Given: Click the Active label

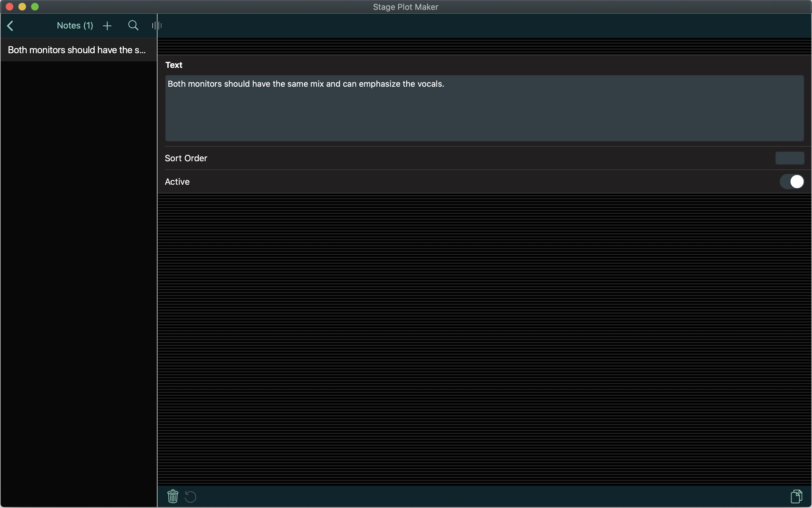Looking at the screenshot, I should (177, 182).
